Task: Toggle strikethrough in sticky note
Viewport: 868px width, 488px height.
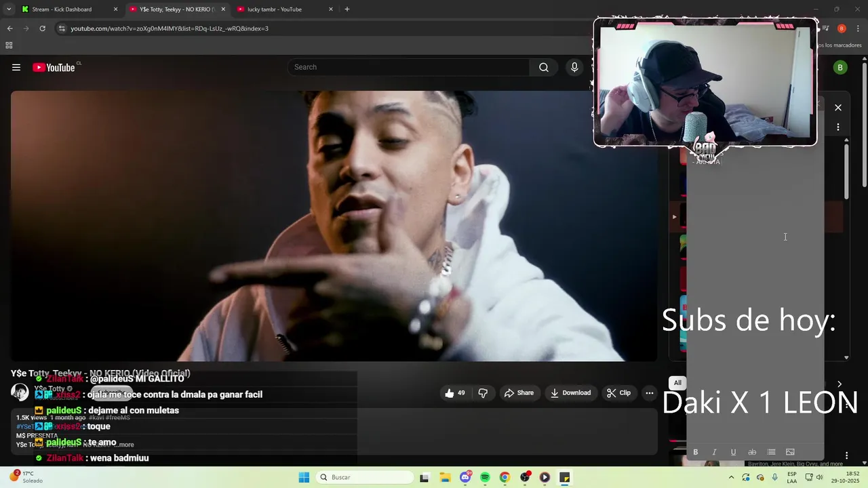Action: (752, 452)
